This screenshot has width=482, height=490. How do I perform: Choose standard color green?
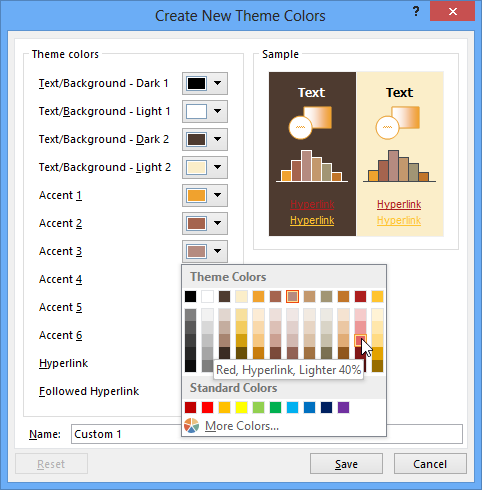[275, 407]
